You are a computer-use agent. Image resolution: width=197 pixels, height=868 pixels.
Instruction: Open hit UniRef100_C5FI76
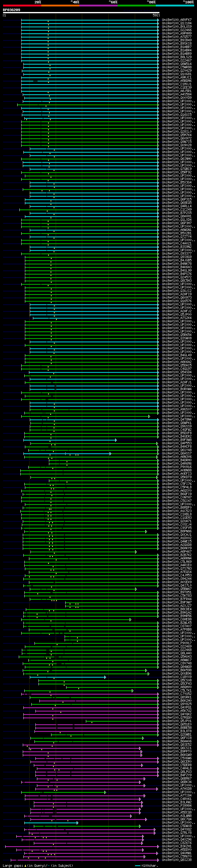pyautogui.click(x=177, y=484)
